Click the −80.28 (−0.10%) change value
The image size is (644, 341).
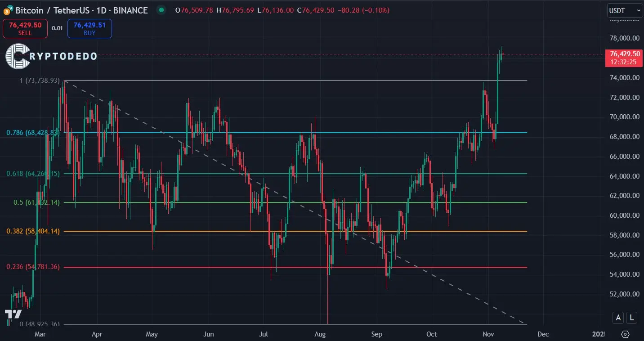[x=363, y=10]
